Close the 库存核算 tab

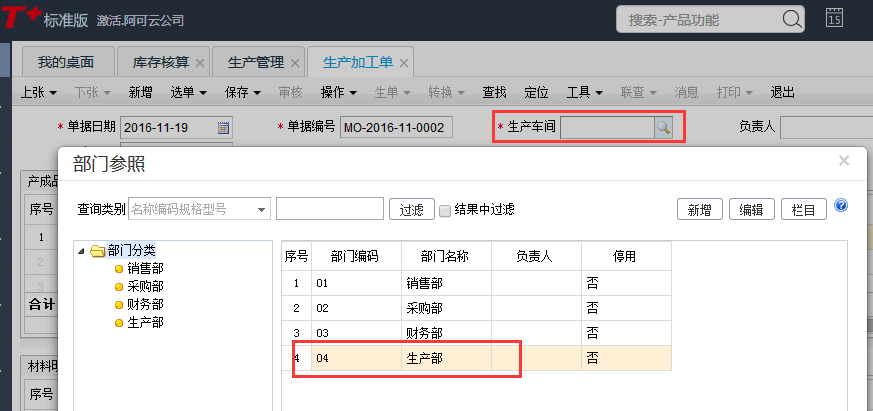point(200,63)
